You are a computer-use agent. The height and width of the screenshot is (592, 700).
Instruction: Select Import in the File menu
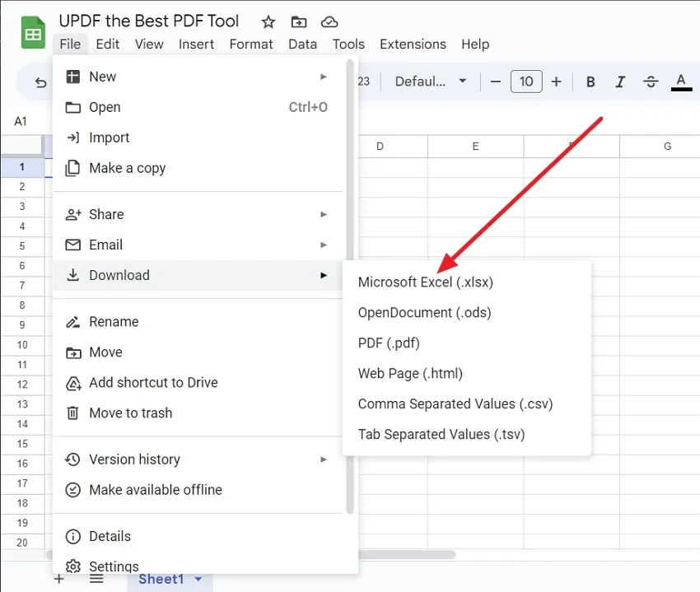198,138
